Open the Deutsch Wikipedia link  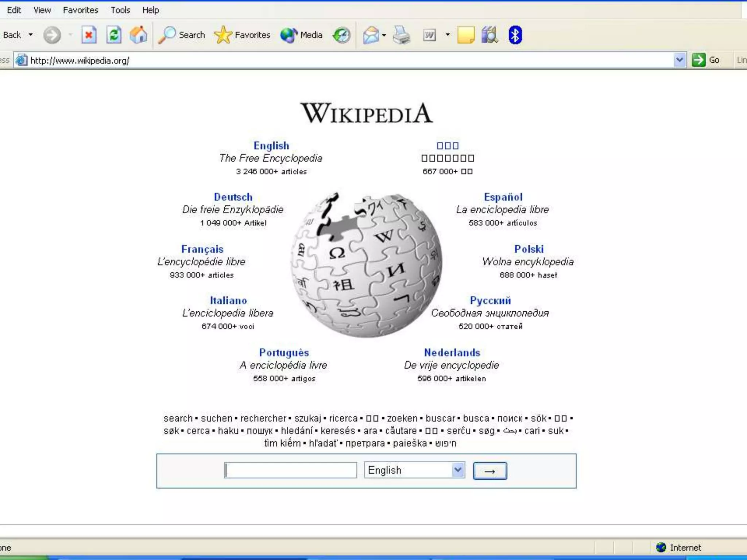(233, 197)
